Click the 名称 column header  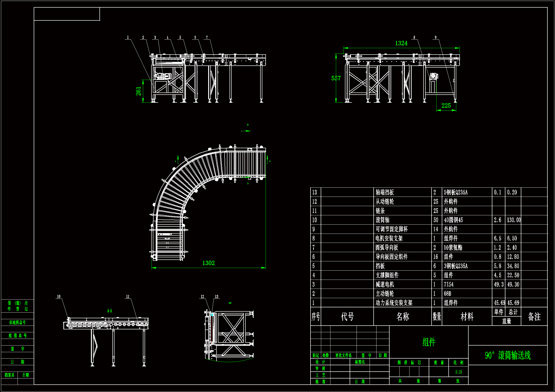[x=402, y=316]
